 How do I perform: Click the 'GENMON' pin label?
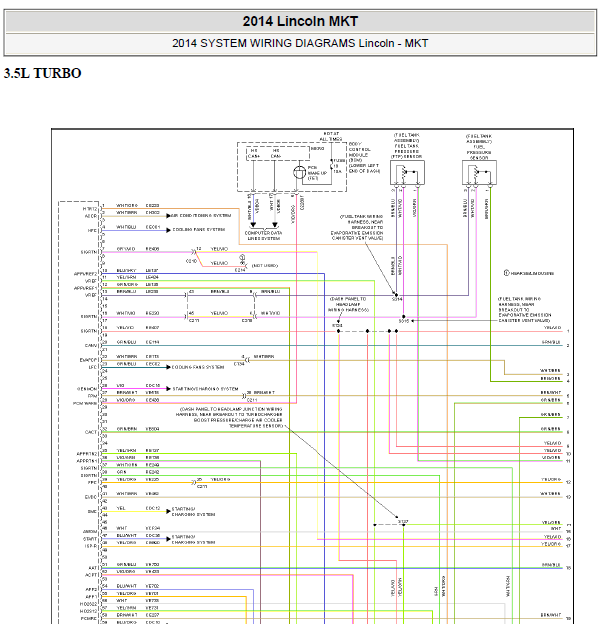pyautogui.click(x=87, y=389)
